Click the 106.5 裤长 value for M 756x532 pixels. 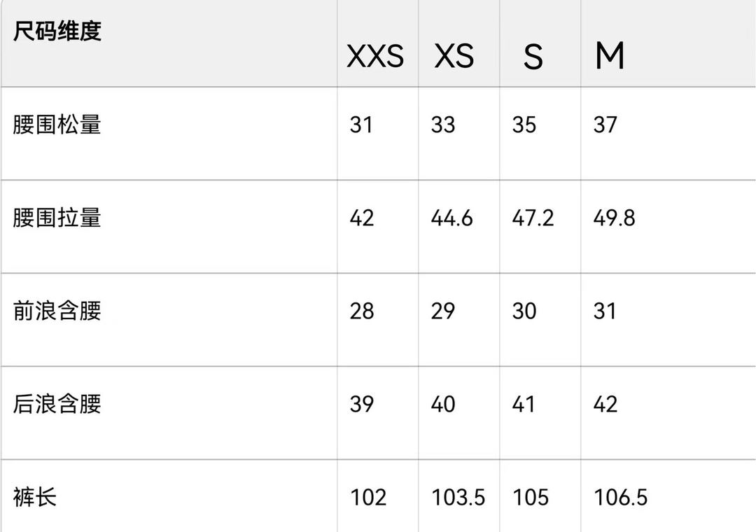(620, 498)
